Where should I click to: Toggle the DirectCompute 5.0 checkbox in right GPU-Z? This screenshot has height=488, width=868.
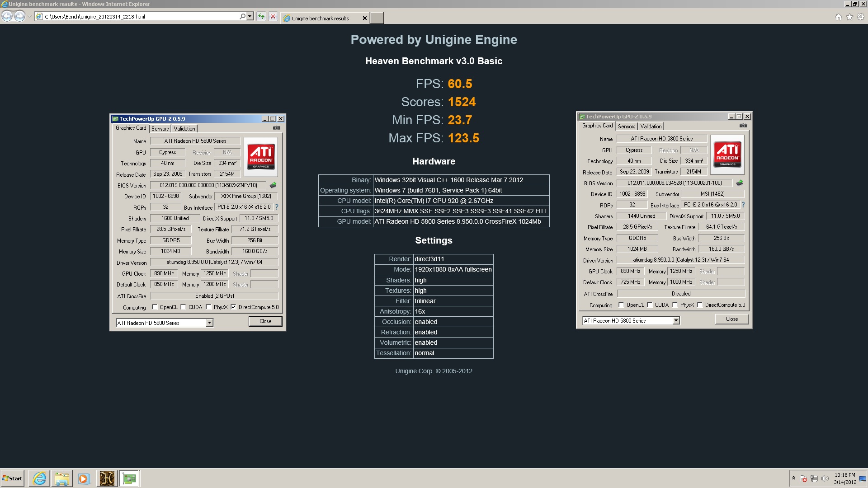click(700, 305)
